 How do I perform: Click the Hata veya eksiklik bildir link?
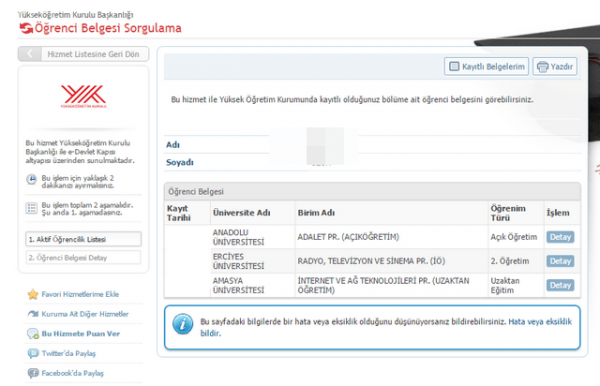pyautogui.click(x=540, y=322)
